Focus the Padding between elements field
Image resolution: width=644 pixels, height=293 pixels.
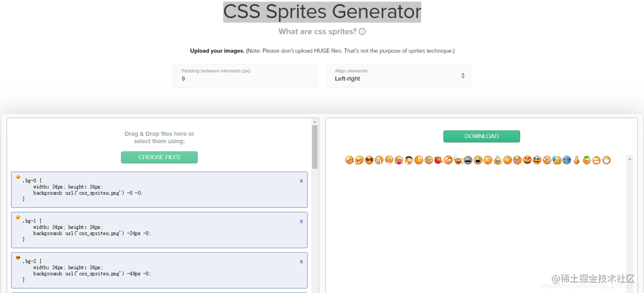pyautogui.click(x=246, y=76)
